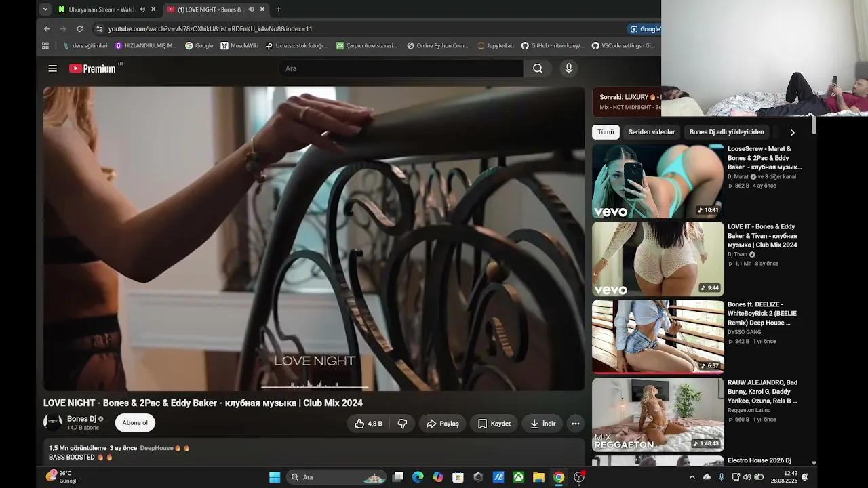Click the "Abone ol" subscribe button

(135, 423)
